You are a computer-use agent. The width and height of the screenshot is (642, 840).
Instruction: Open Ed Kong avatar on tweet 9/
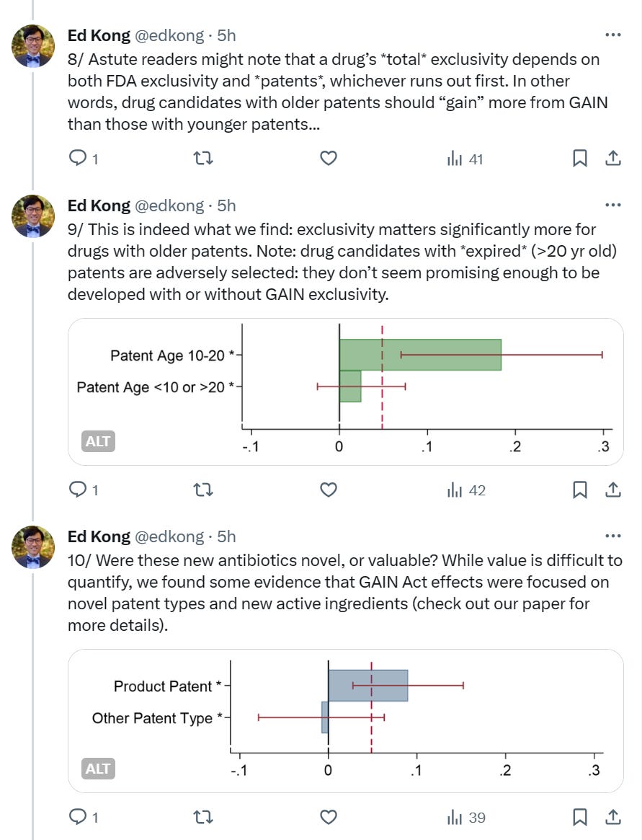[x=33, y=216]
